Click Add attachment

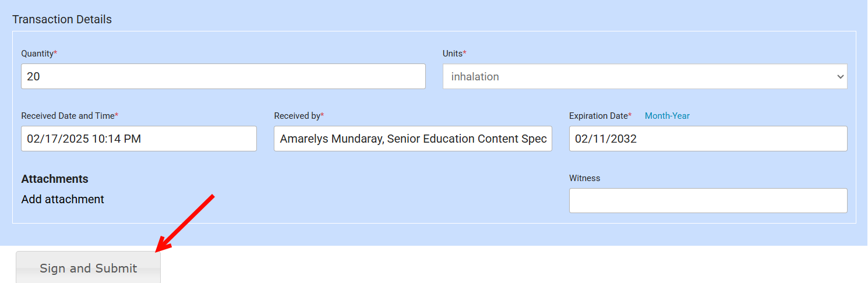[63, 199]
